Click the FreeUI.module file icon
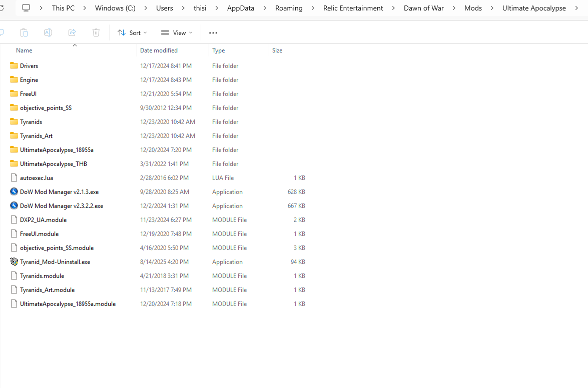Viewport: 588px width, 388px height. pos(14,233)
